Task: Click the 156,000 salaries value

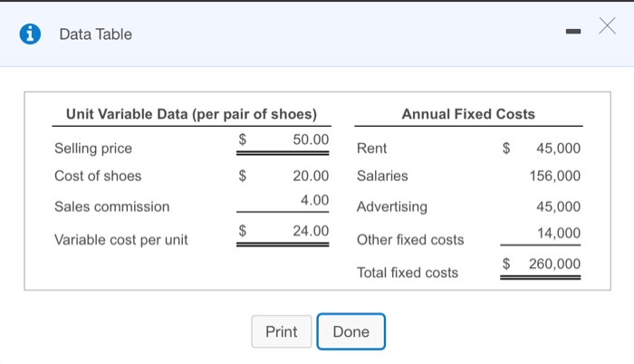Action: [555, 176]
